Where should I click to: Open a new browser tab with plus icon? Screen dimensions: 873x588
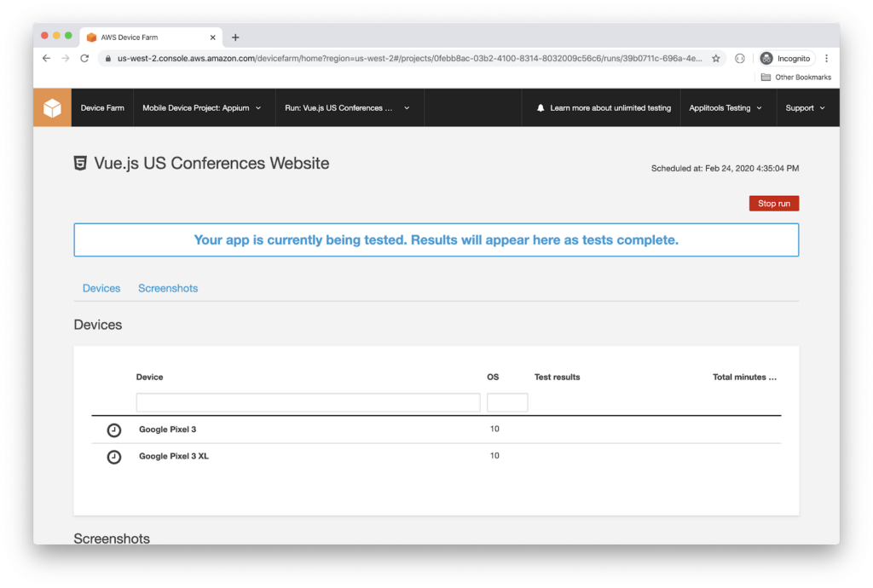pyautogui.click(x=235, y=37)
